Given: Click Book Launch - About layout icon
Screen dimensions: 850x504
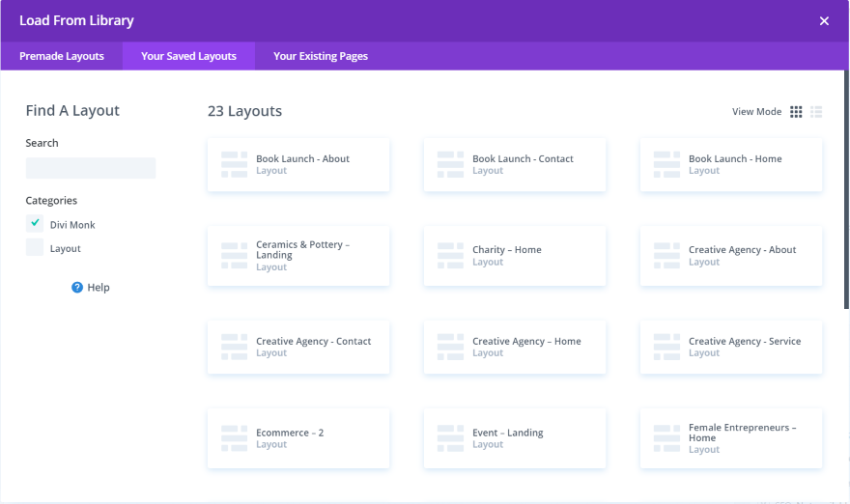Looking at the screenshot, I should coord(234,165).
